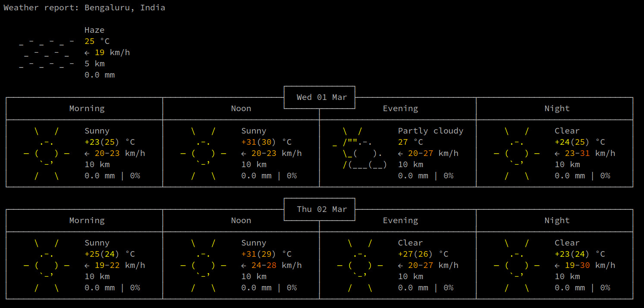Click wind '23-31 km/h' Wed Night
This screenshot has width=644, height=308.
[x=590, y=153]
